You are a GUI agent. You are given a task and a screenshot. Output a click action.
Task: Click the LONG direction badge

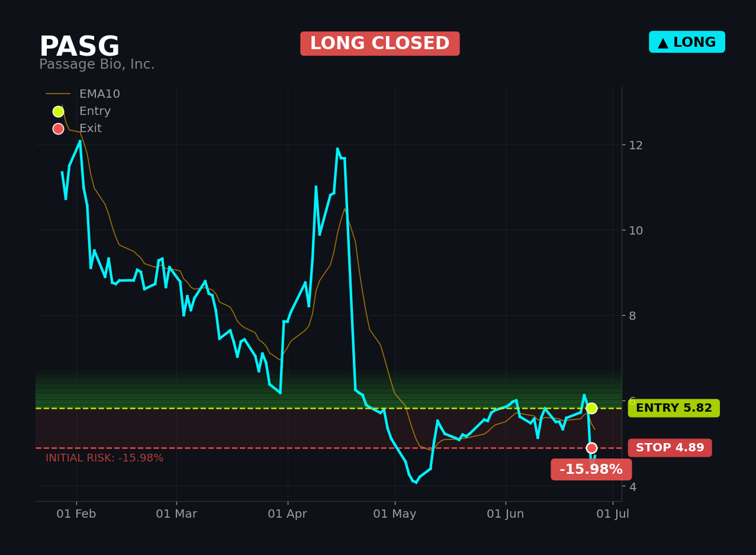coord(687,42)
